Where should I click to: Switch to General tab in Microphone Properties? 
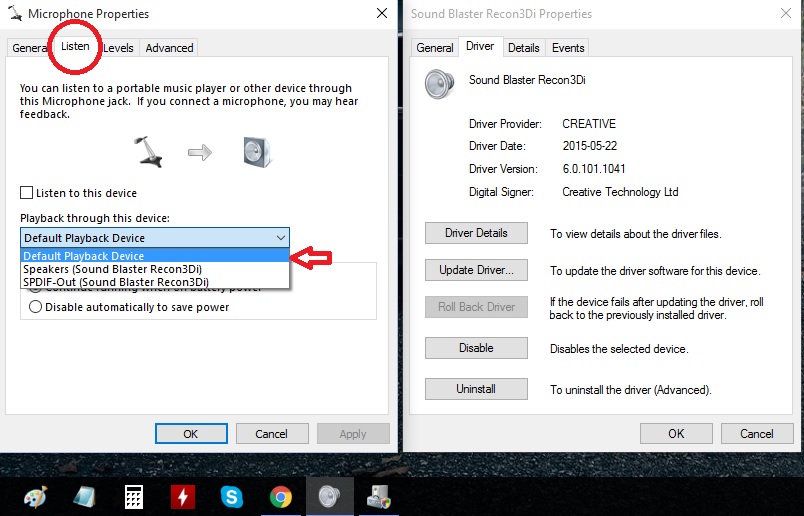(x=29, y=48)
